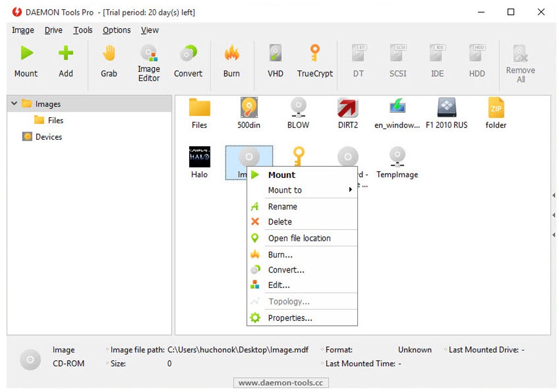559x392 pixels.
Task: Select the TempImage disc image
Action: click(397, 163)
